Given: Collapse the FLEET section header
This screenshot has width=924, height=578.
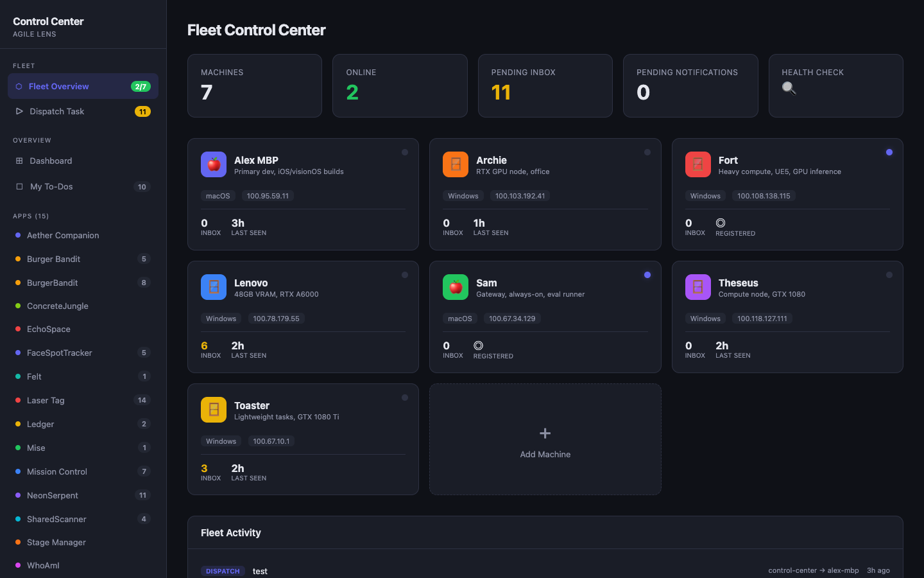Looking at the screenshot, I should click(24, 66).
